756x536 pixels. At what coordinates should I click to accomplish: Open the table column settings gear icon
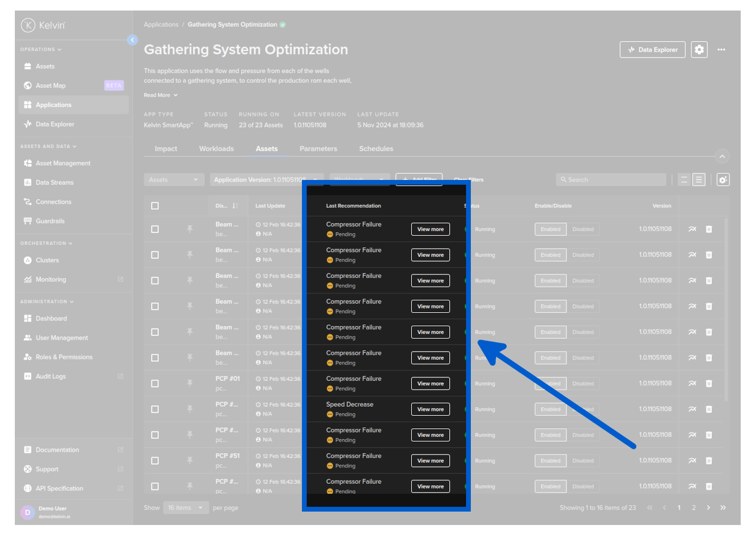click(723, 180)
